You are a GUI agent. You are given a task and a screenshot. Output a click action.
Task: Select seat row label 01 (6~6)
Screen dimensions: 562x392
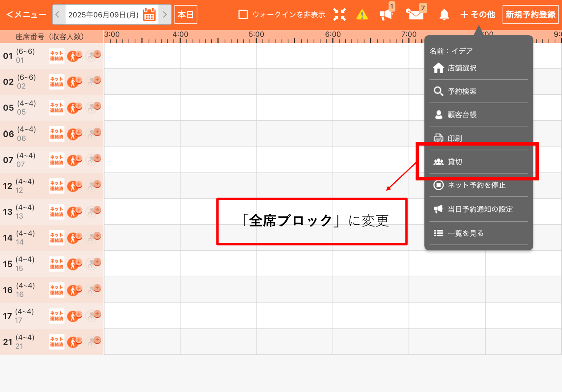click(19, 56)
